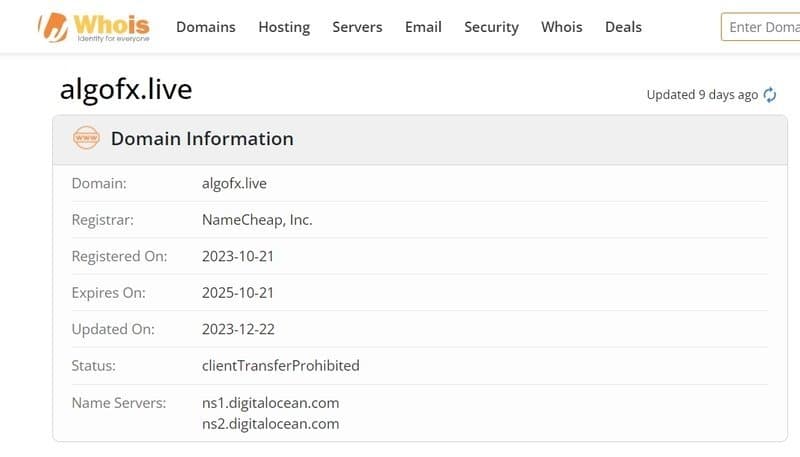The width and height of the screenshot is (800, 457).
Task: Open the Deals page
Action: (623, 27)
